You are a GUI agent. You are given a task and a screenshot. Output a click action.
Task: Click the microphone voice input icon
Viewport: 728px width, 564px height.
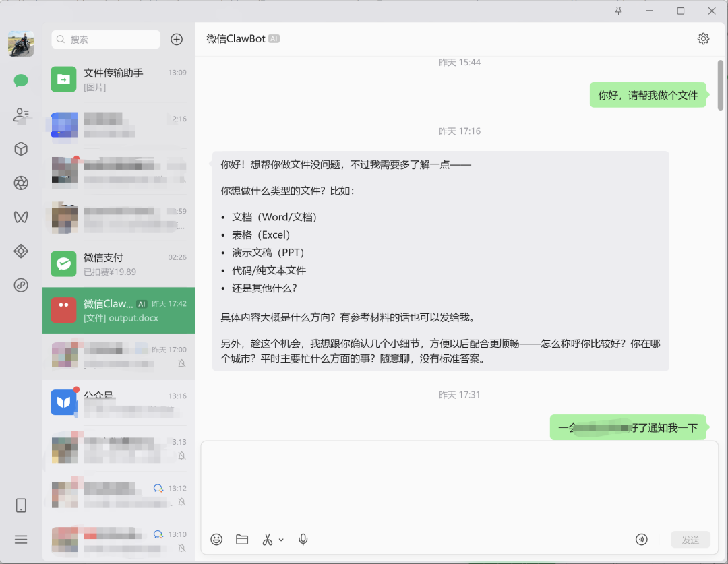[x=303, y=539]
